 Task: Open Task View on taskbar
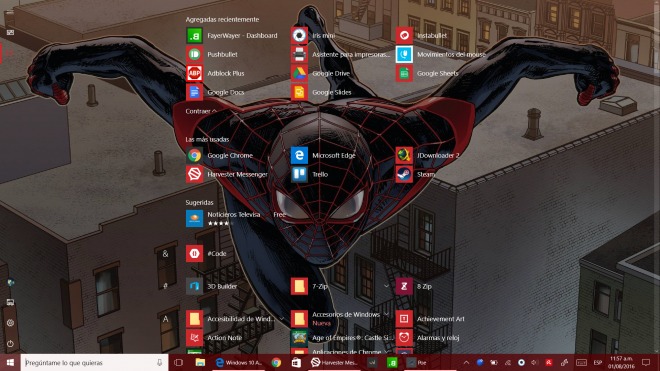178,363
